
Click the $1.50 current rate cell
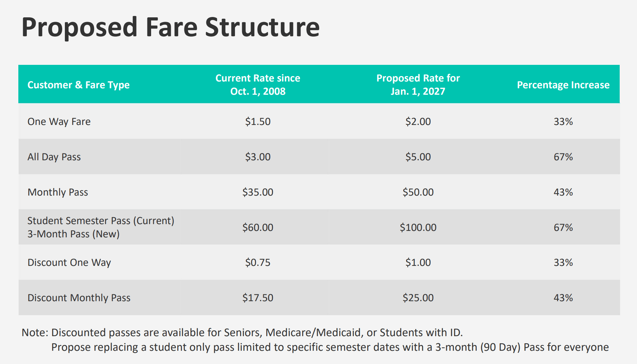258,122
